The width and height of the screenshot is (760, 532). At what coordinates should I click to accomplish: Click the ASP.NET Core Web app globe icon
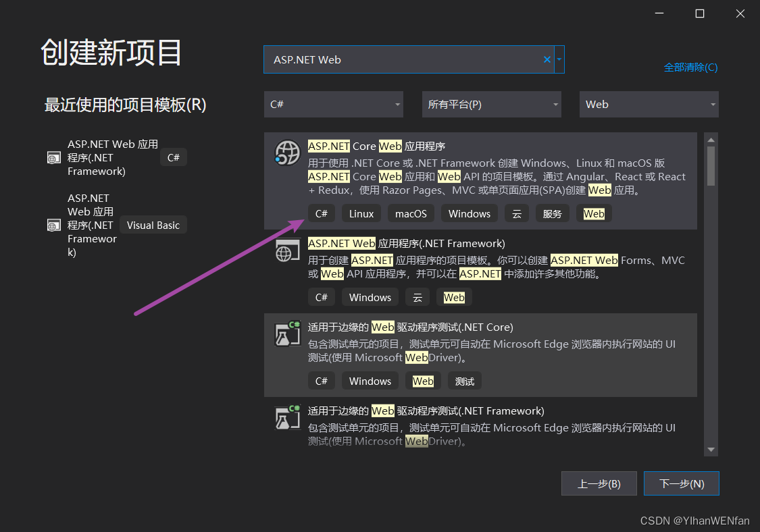[287, 153]
